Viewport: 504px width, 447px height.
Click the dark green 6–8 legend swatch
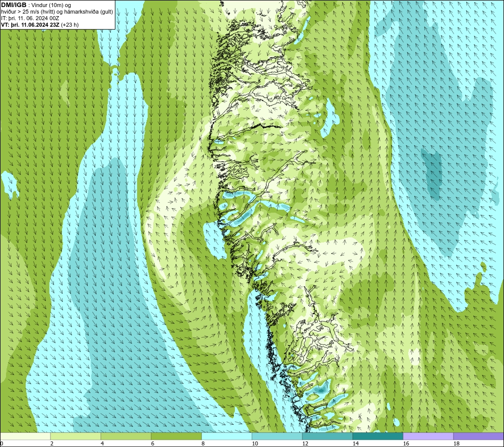pos(176,436)
